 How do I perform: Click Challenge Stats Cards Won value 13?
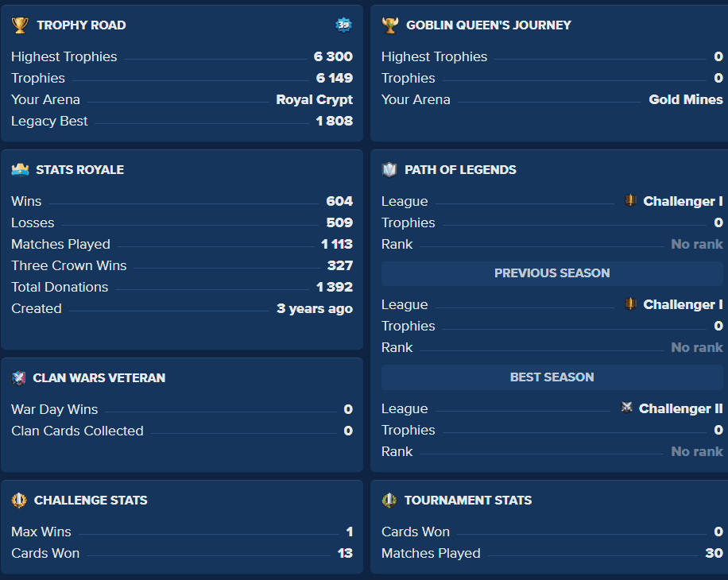pyautogui.click(x=345, y=553)
